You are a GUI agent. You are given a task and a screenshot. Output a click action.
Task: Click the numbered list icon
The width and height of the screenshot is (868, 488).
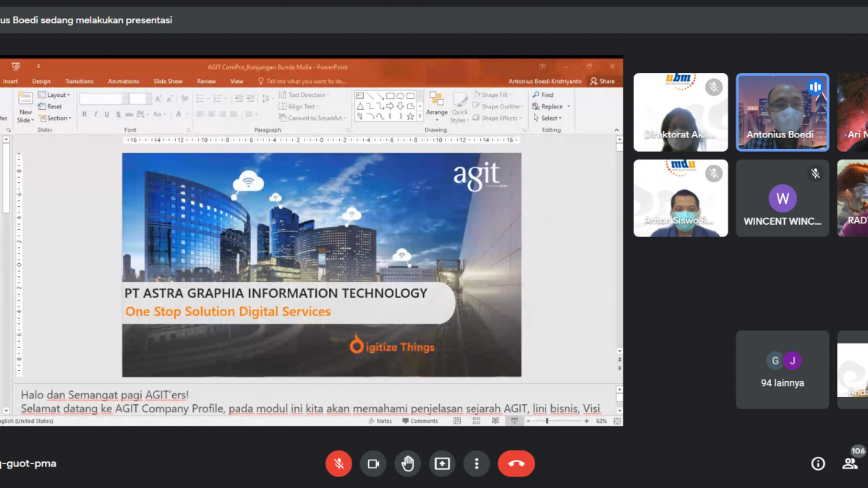[218, 97]
